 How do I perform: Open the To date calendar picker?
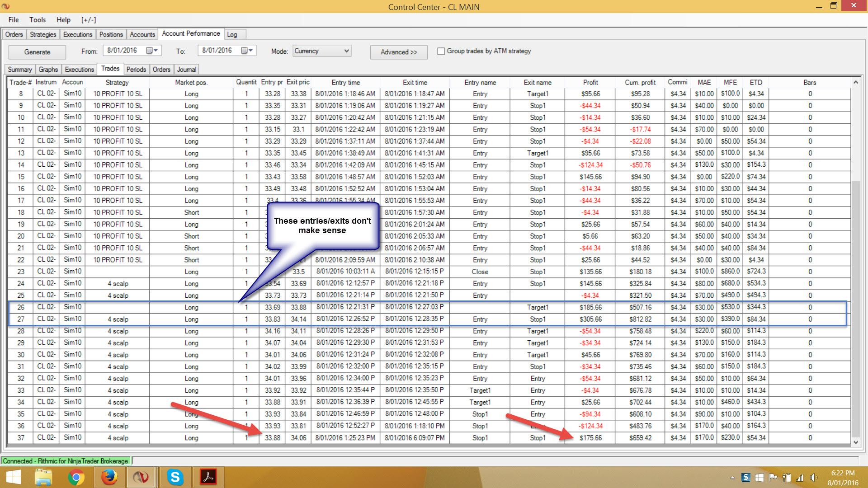click(x=246, y=51)
